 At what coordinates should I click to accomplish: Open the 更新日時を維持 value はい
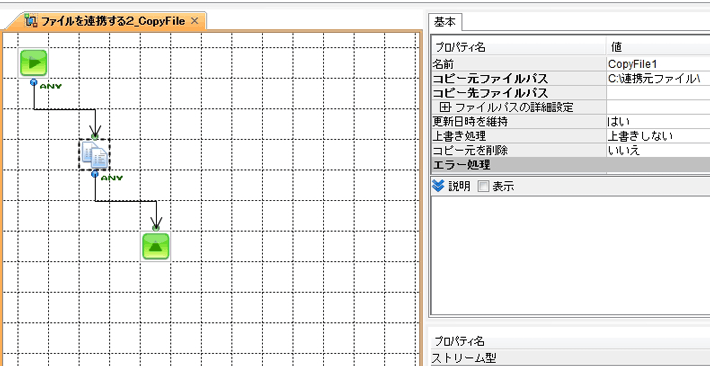658,121
